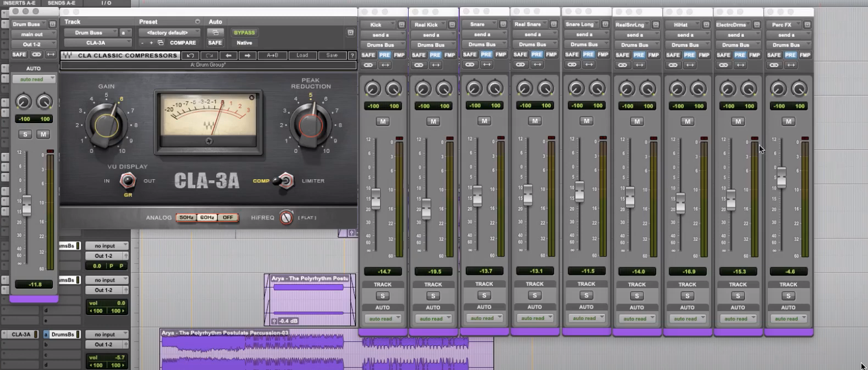This screenshot has height=370, width=868.
Task: Open the Perc FX 'Drums Bus' destination dropdown
Action: [788, 45]
